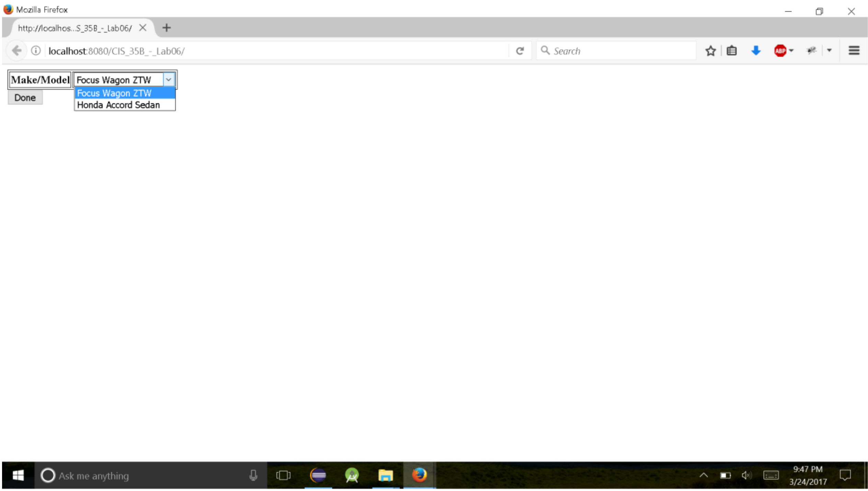This screenshot has width=868, height=491.
Task: Select Honda Accord Sedan option
Action: [118, 105]
